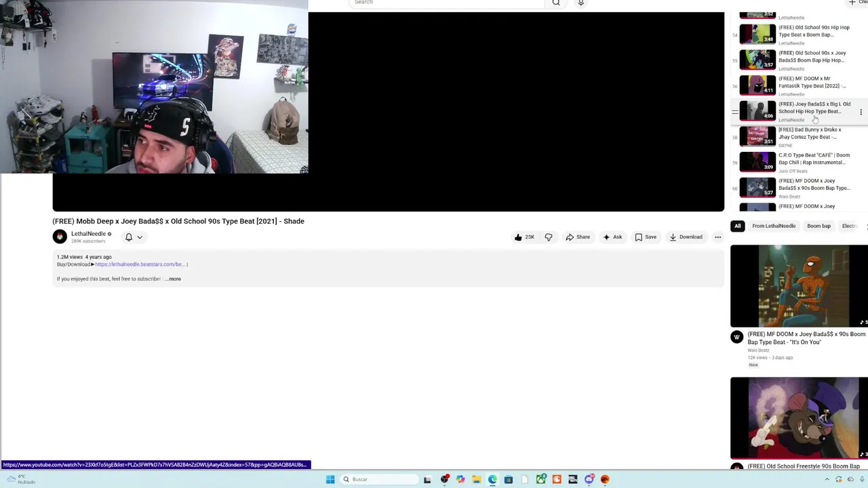This screenshot has height=488, width=868.
Task: Click the video title Mobb Deep x Joey Bada$$
Action: tap(178, 221)
